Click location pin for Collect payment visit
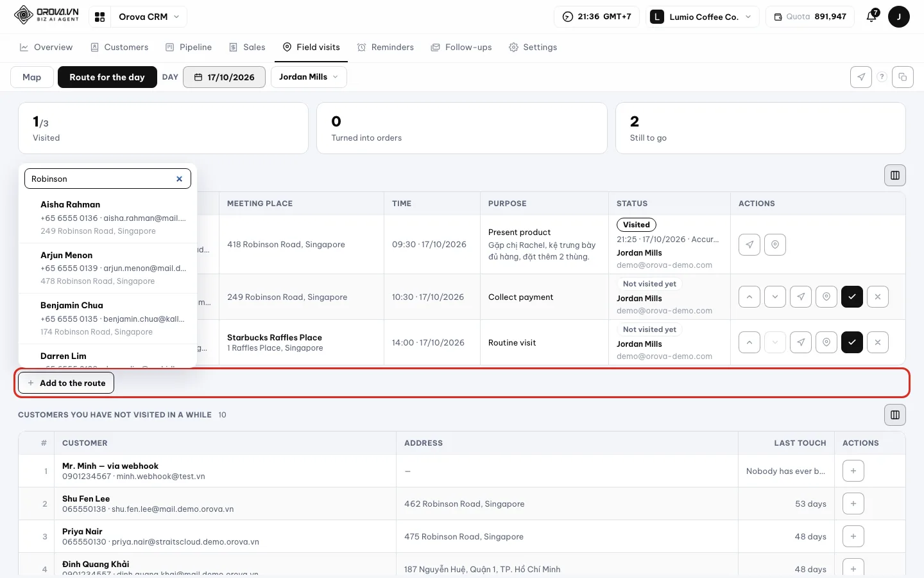924x578 pixels. click(826, 297)
